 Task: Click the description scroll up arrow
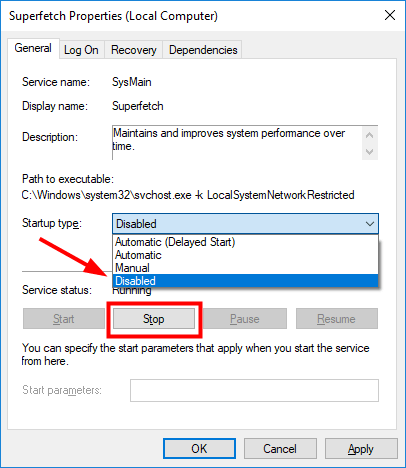(369, 135)
